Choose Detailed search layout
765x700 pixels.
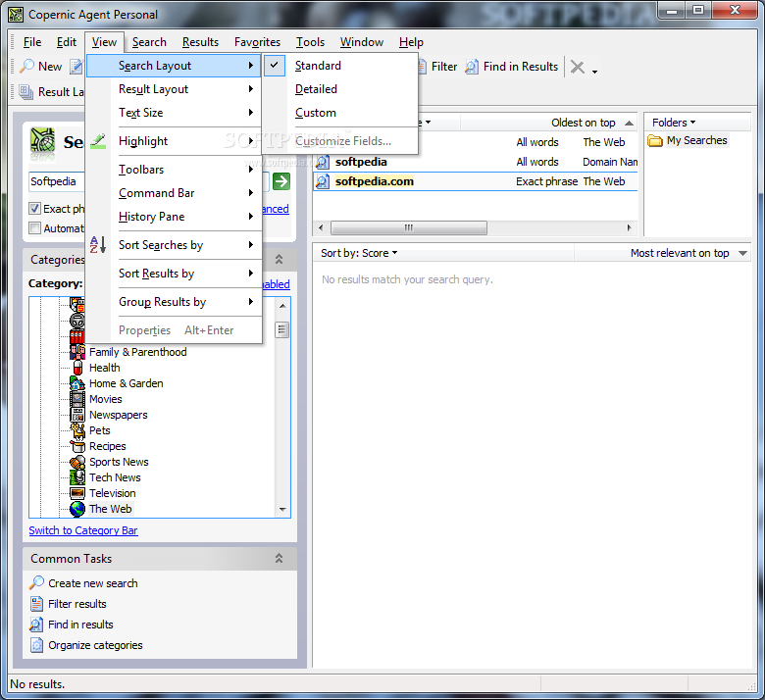340,89
